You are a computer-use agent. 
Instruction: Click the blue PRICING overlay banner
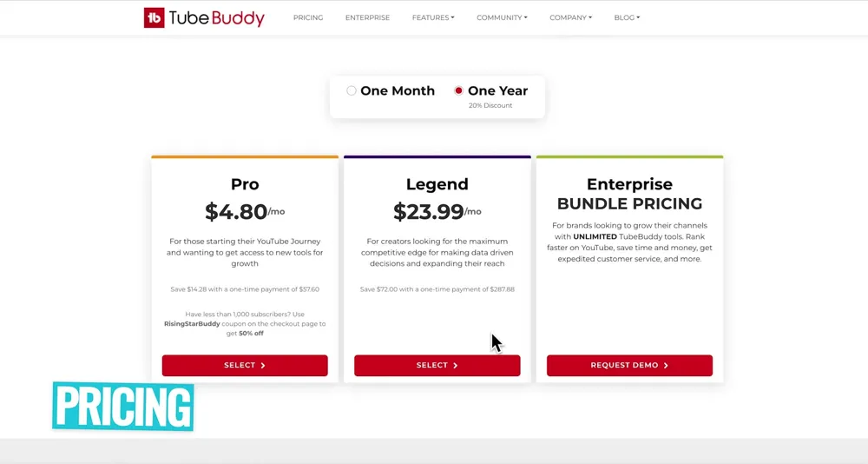(x=123, y=407)
